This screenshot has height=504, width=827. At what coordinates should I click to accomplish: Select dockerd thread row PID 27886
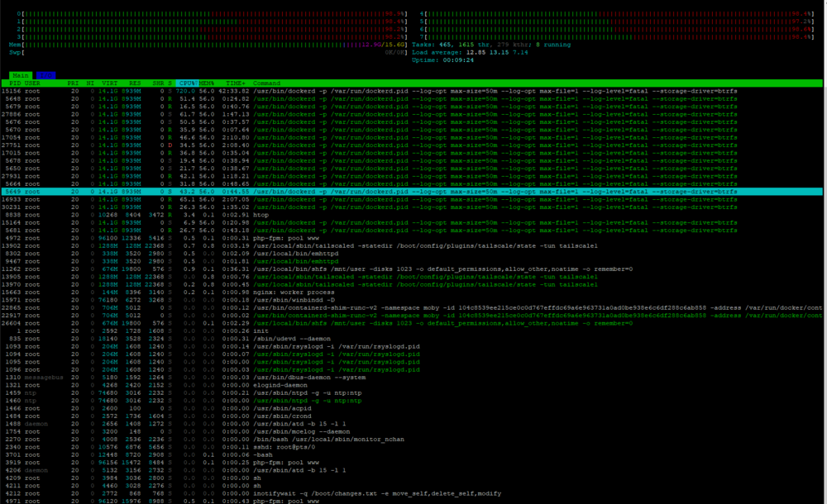coord(411,114)
